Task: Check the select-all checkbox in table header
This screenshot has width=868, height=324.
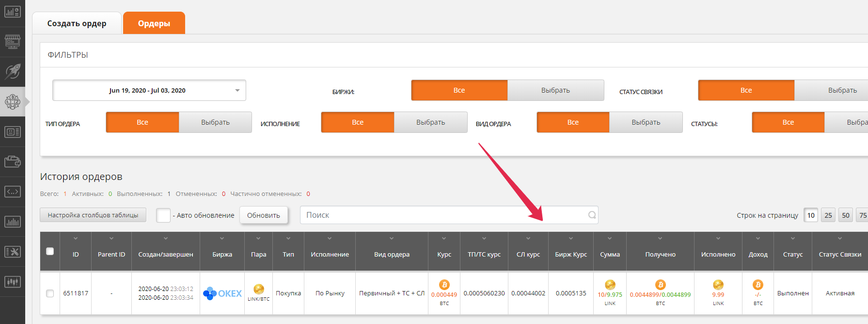Action: pos(50,251)
